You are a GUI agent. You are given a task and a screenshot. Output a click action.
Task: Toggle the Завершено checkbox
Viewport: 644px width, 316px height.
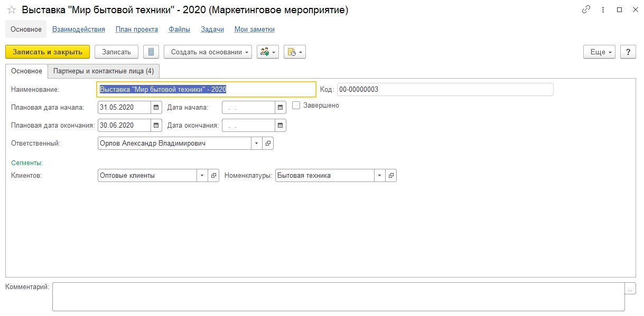click(296, 106)
